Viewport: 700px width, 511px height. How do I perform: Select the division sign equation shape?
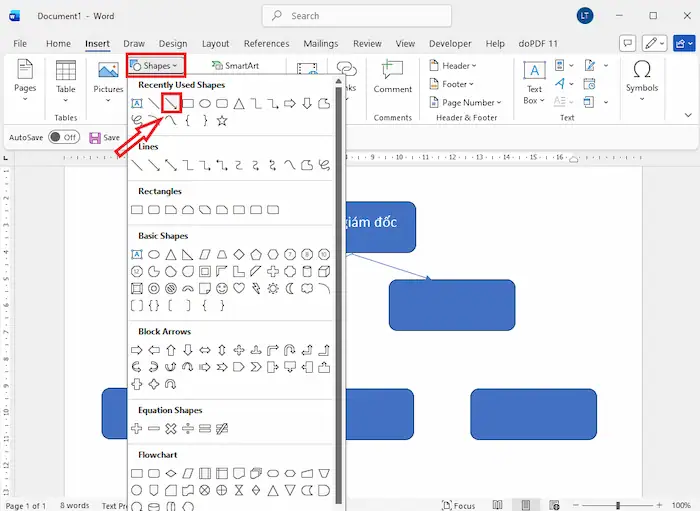(188, 428)
